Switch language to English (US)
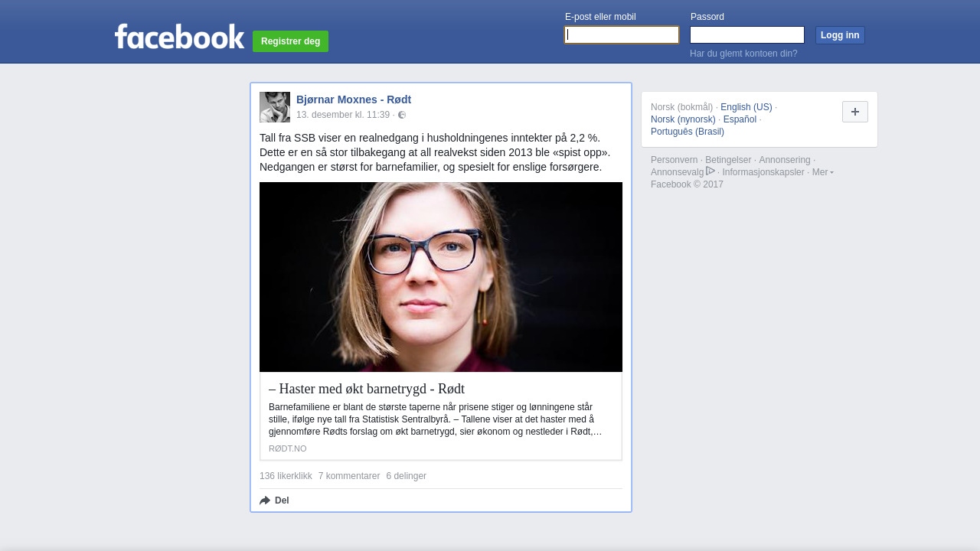The height and width of the screenshot is (551, 980). tap(746, 107)
